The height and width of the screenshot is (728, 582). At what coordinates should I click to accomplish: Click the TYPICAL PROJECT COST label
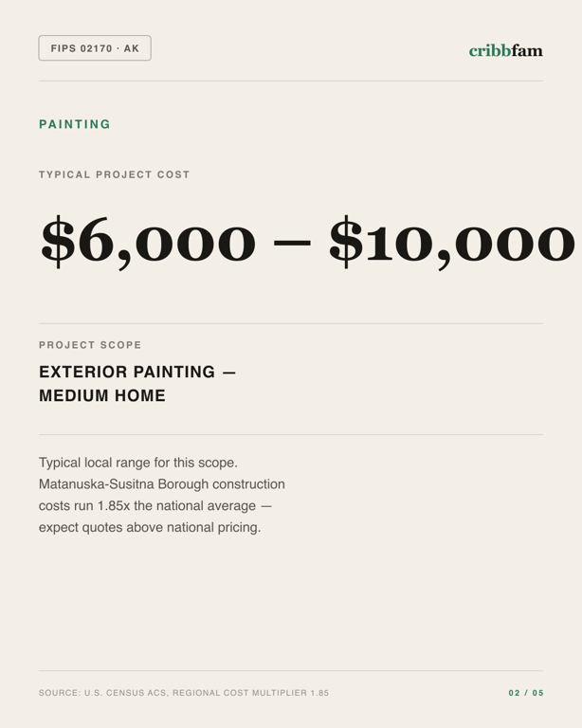[114, 174]
